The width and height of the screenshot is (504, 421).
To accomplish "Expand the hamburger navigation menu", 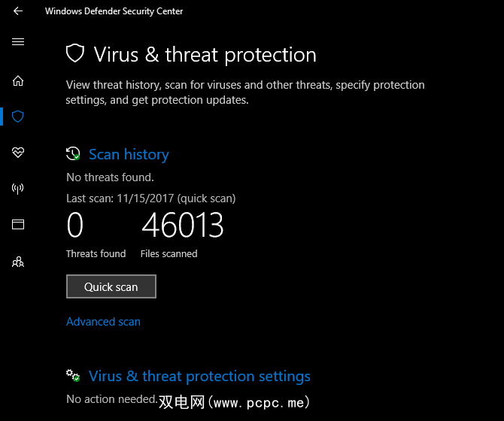I will (18, 42).
